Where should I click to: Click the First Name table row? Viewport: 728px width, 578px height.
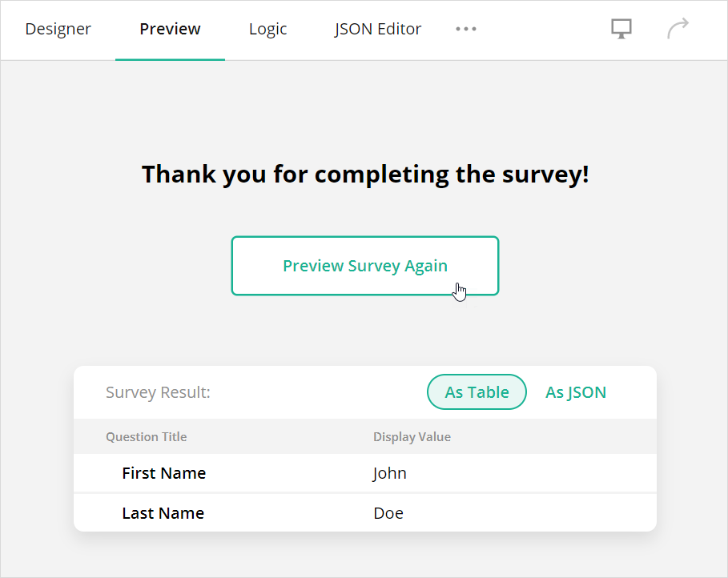tap(163, 473)
